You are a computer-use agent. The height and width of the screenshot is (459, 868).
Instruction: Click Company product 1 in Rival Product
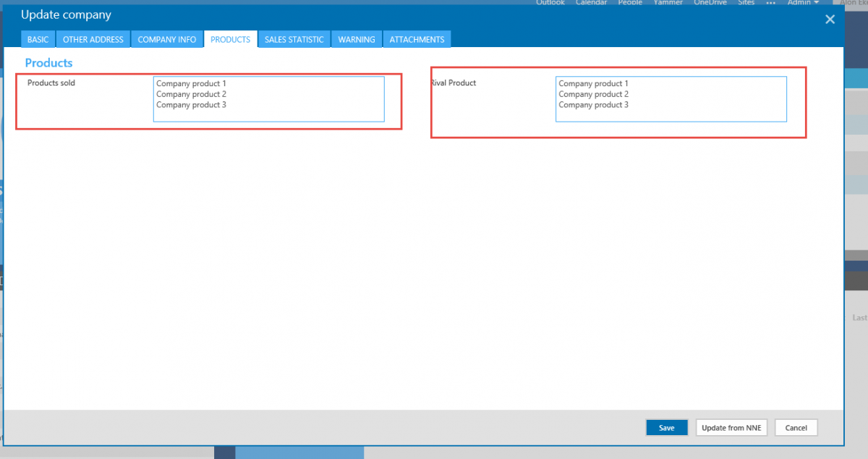click(x=593, y=84)
